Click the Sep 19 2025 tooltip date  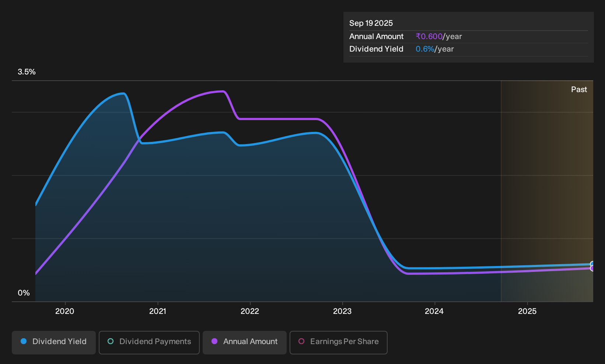(371, 23)
